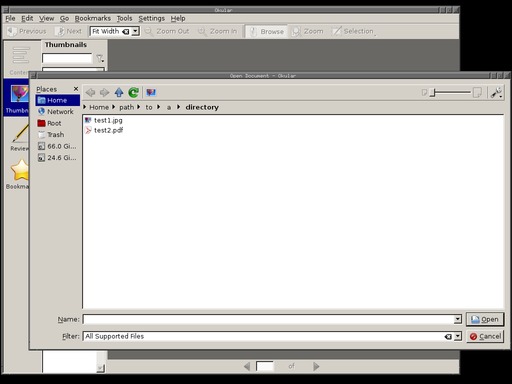Image resolution: width=512 pixels, height=384 pixels.
Task: Click 'to' in the breadcrumb bar
Action: (x=149, y=107)
